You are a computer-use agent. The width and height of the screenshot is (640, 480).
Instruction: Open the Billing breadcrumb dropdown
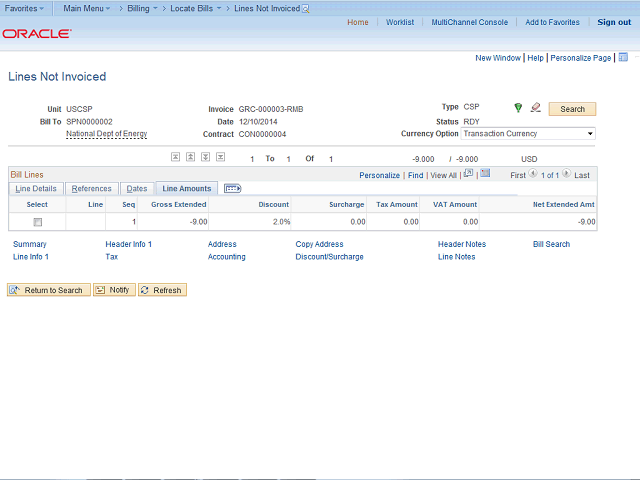click(x=142, y=8)
